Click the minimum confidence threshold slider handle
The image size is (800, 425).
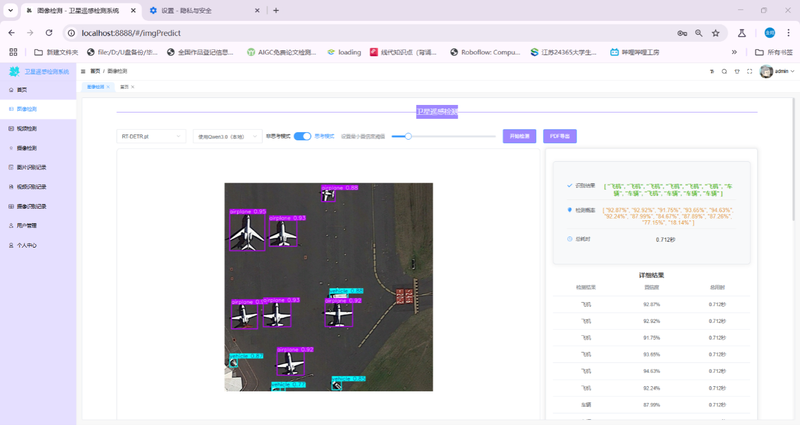[x=408, y=136]
